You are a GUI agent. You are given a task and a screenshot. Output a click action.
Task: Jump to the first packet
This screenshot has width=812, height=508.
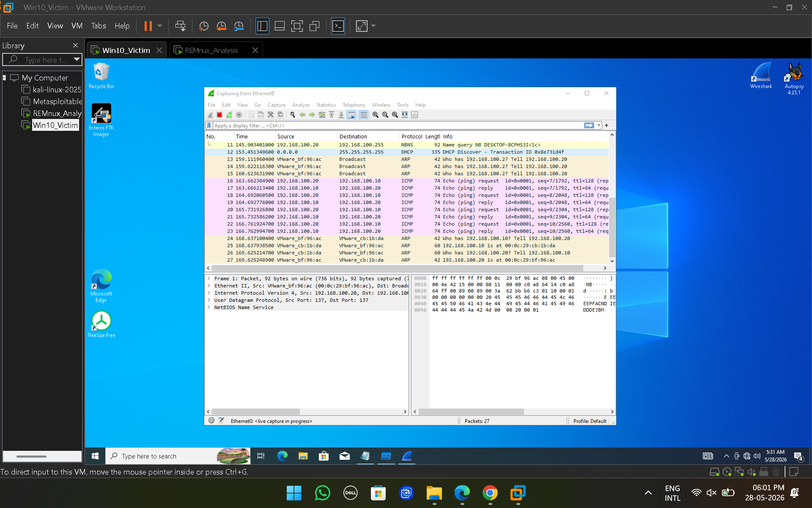[332, 115]
